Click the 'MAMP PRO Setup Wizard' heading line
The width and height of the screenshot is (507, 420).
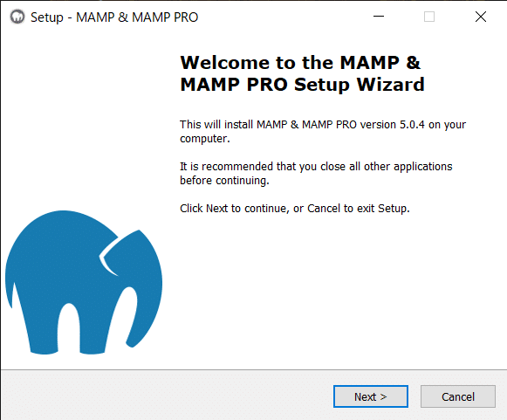[302, 85]
